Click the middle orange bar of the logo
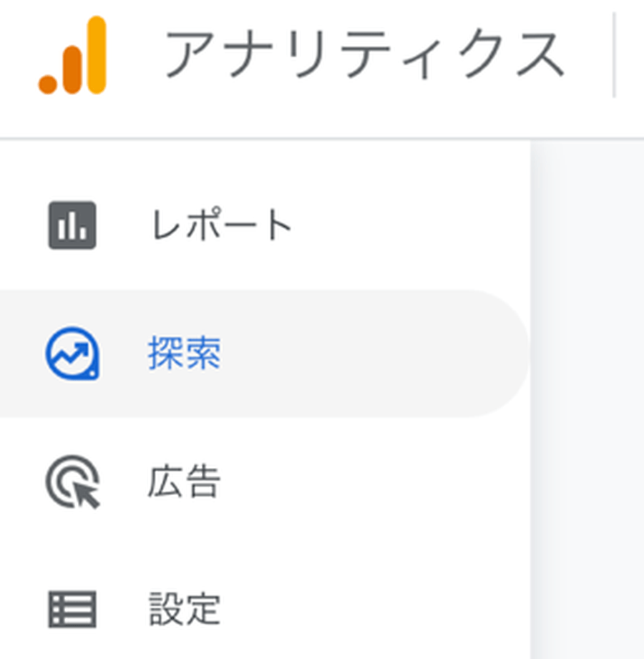 pyautogui.click(x=72, y=69)
